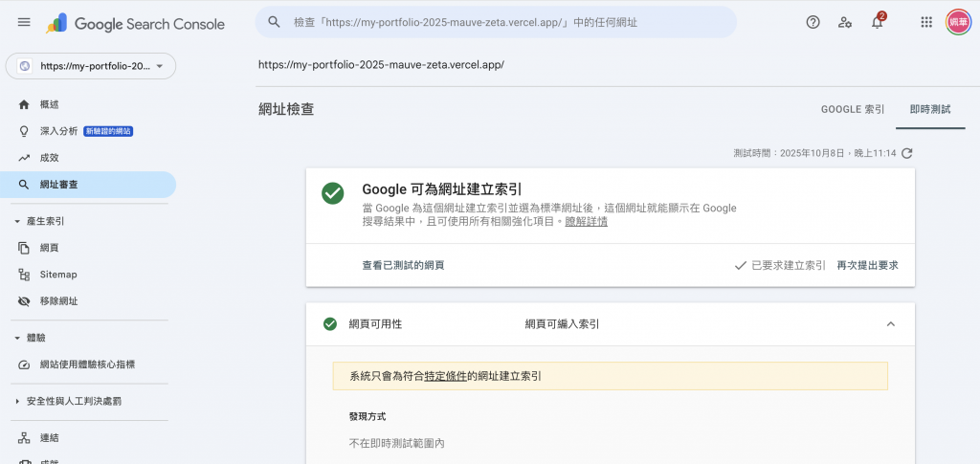Click the 新驗證的網站 badge
The image size is (980, 464).
[109, 131]
